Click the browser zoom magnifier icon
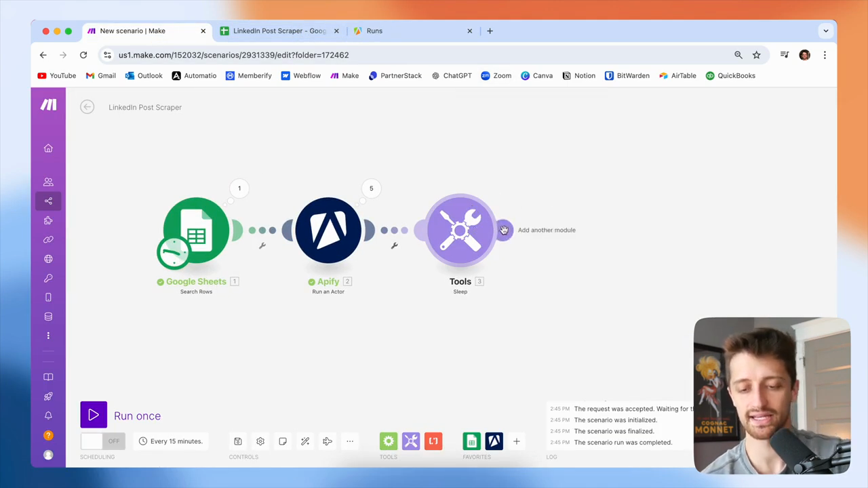 [738, 55]
